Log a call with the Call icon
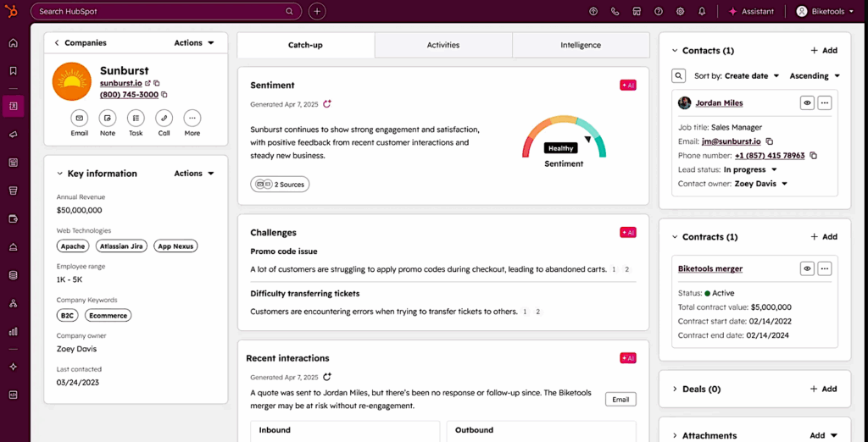The image size is (868, 442). coord(164,118)
